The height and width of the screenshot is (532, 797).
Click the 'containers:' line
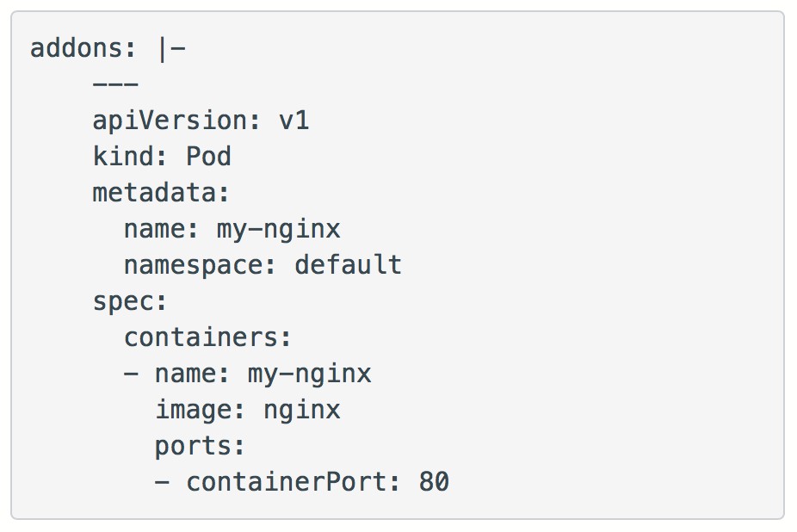[207, 337]
